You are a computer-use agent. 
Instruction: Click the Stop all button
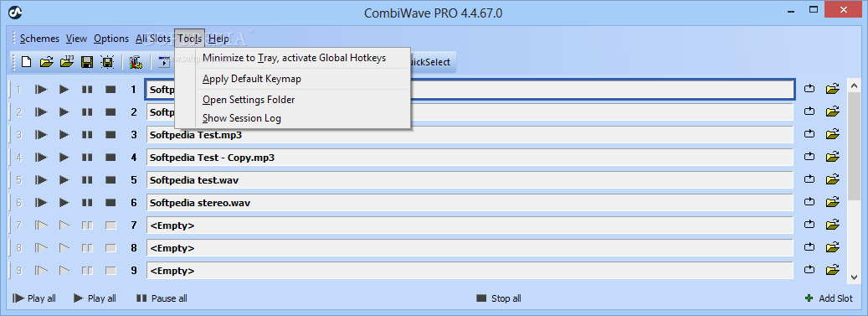pos(498,298)
